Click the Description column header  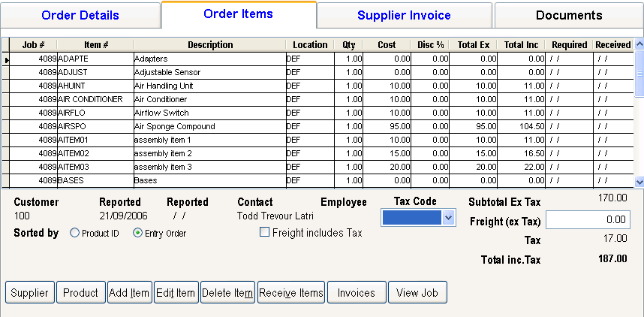[x=209, y=45]
